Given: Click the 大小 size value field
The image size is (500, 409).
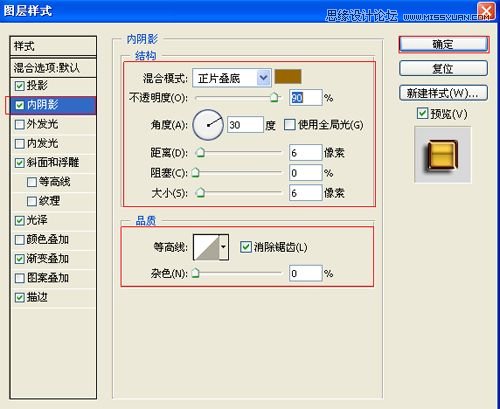Looking at the screenshot, I should [306, 193].
